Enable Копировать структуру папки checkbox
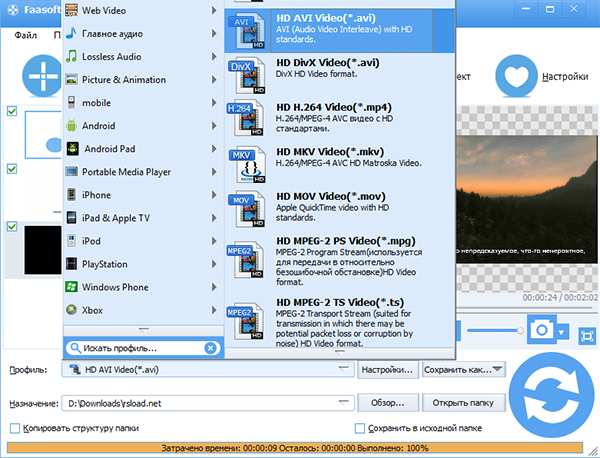The width and height of the screenshot is (600, 458). coord(15,428)
